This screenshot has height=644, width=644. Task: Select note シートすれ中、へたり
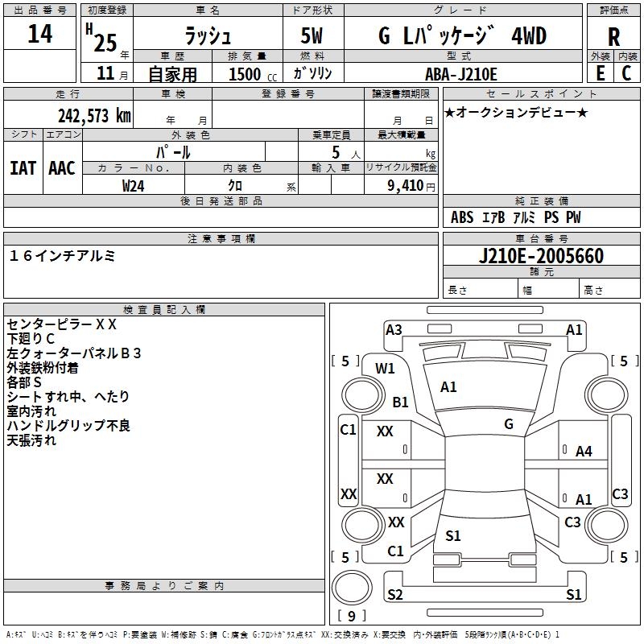click(x=68, y=396)
